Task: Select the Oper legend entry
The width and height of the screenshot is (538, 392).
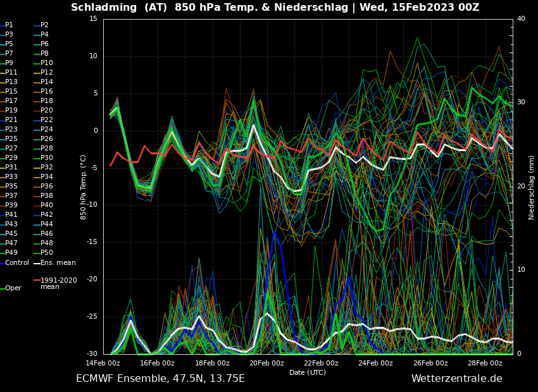Action: tap(13, 288)
